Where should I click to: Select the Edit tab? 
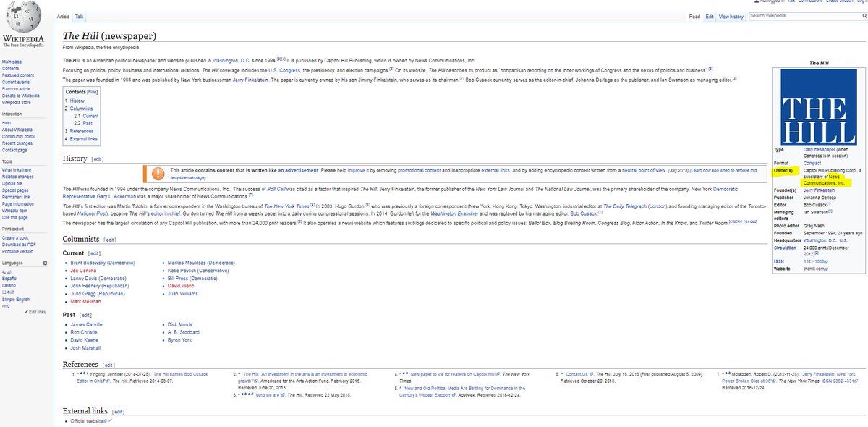[710, 16]
